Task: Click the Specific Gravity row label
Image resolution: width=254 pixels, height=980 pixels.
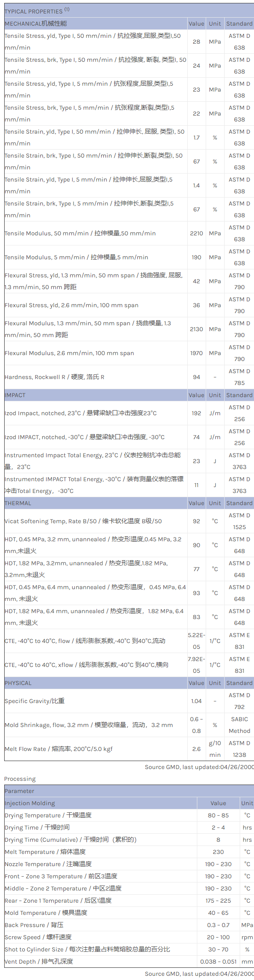Action: pyautogui.click(x=34, y=701)
